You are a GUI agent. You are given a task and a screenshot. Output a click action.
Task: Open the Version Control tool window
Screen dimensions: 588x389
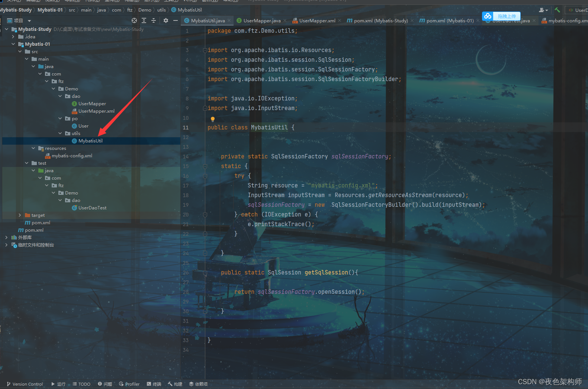25,384
